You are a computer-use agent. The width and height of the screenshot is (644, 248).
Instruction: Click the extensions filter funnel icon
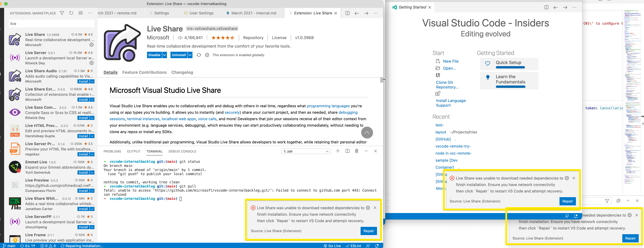[x=62, y=13]
